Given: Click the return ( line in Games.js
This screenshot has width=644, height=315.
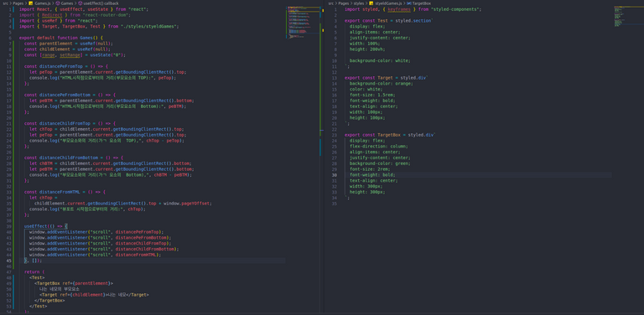Looking at the screenshot, I should click(34, 272).
